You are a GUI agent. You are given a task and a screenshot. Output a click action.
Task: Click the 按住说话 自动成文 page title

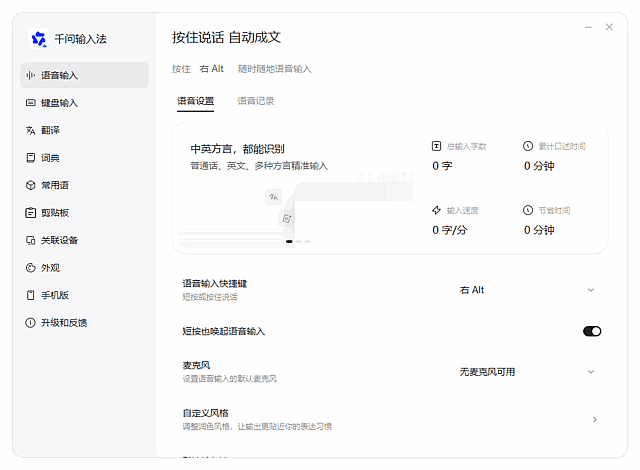tap(227, 38)
